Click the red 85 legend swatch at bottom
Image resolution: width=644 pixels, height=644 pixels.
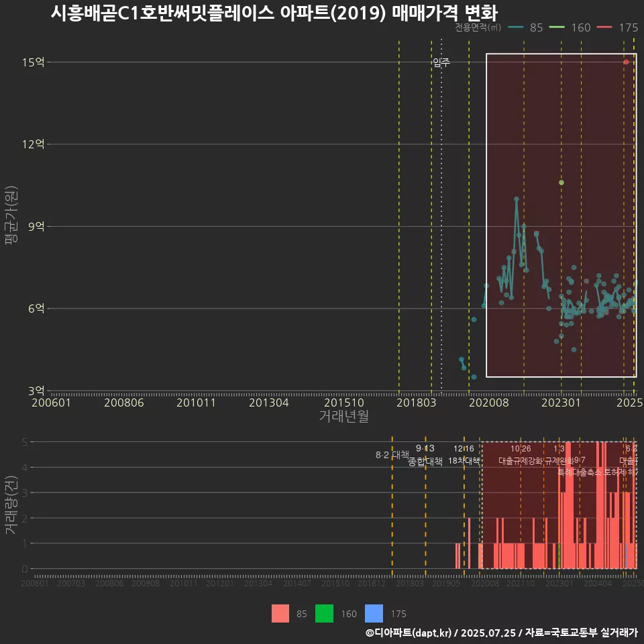pos(280,613)
